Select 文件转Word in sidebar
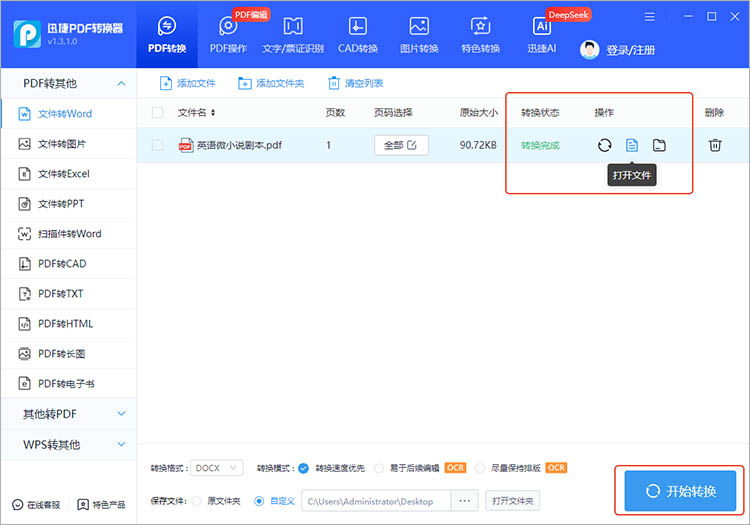Viewport: 750px width, 525px height. pos(68,114)
